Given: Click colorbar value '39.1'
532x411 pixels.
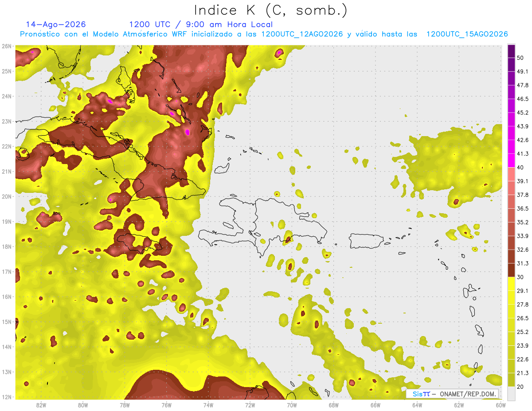Looking at the screenshot, I should click(523, 181).
